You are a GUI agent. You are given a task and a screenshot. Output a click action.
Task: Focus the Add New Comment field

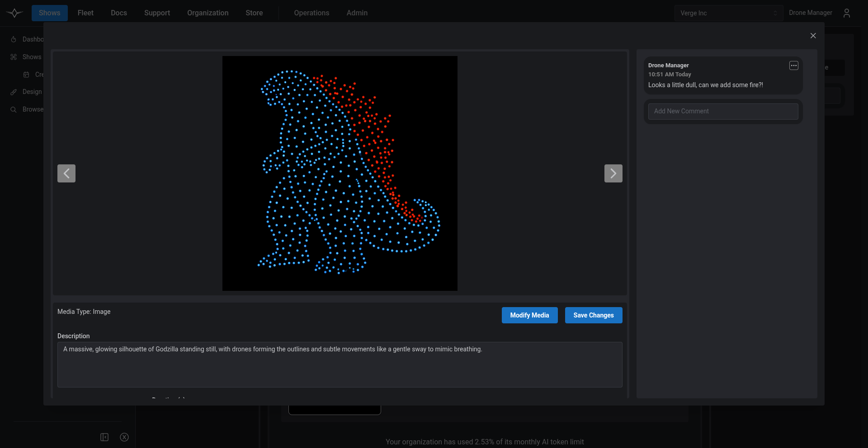723,112
